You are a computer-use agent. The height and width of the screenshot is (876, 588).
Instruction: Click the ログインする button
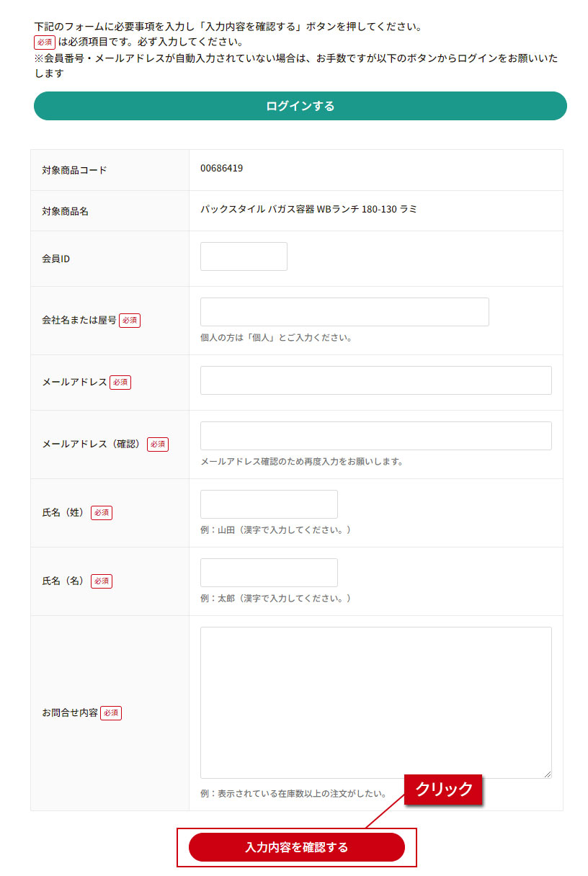(x=298, y=106)
